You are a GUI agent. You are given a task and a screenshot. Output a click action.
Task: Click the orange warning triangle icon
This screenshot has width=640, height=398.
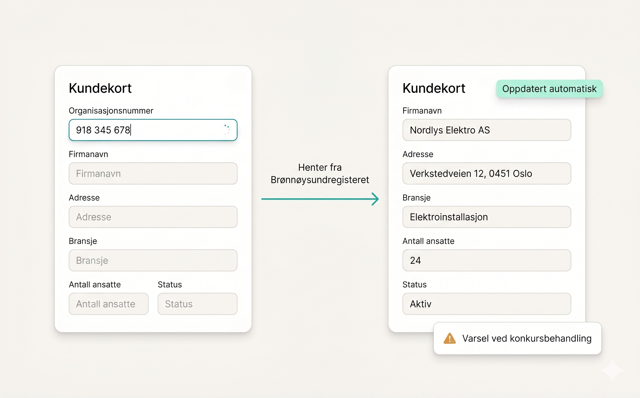(x=449, y=338)
